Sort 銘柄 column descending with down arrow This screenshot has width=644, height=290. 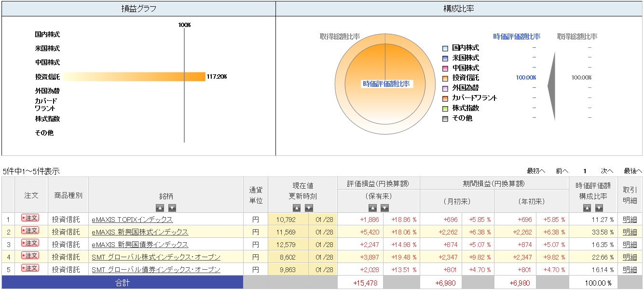click(x=172, y=208)
